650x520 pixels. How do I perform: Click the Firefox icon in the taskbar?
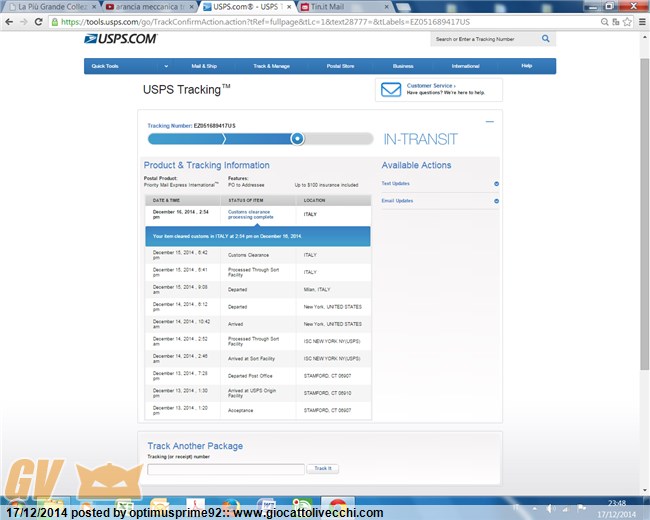click(230, 507)
